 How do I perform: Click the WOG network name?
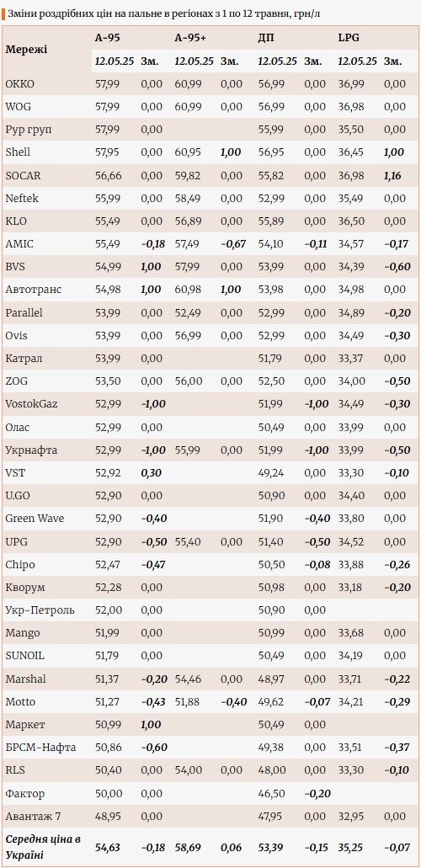[17, 107]
